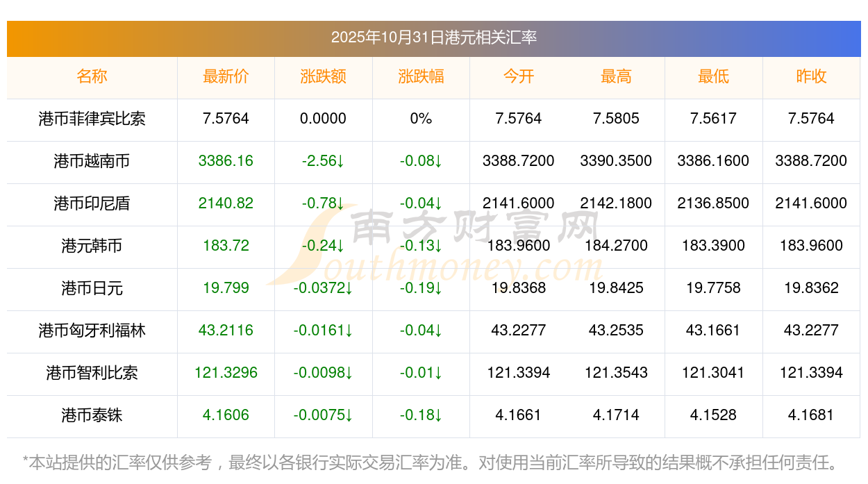Select the 港币印尼盾 row name
868x484 pixels.
click(x=92, y=203)
